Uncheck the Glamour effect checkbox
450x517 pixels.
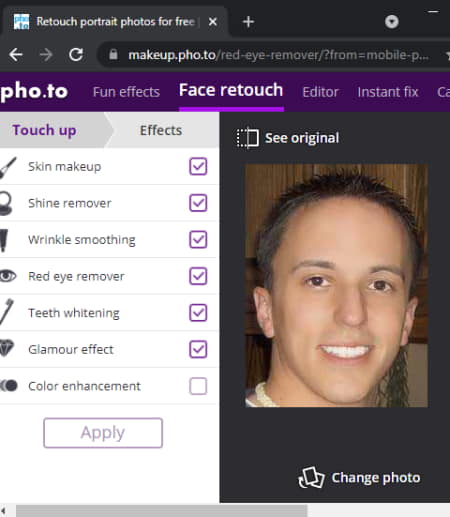point(198,350)
